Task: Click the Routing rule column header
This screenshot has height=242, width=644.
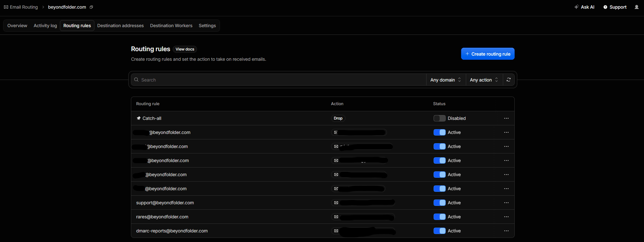Action: pyautogui.click(x=148, y=104)
